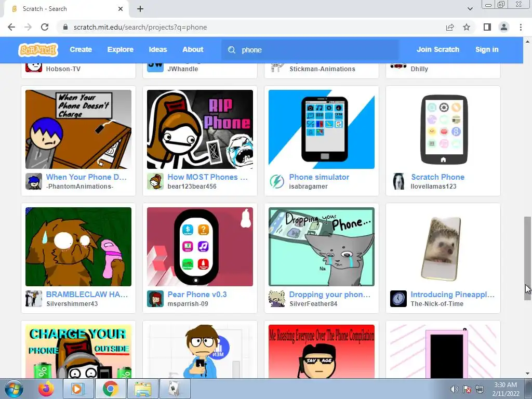532x399 pixels.
Task: Open The-Nick-of-Time clock avatar
Action: (398, 299)
